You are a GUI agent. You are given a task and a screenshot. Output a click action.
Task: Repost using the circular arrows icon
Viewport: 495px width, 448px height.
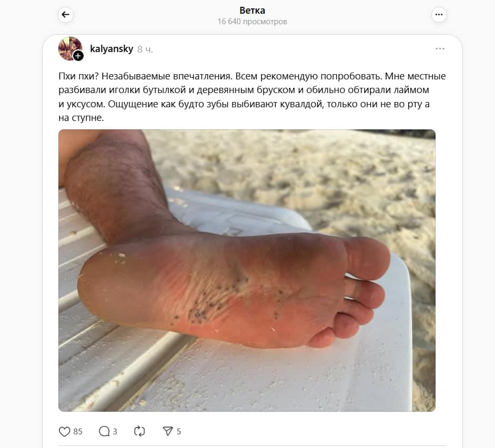139,431
